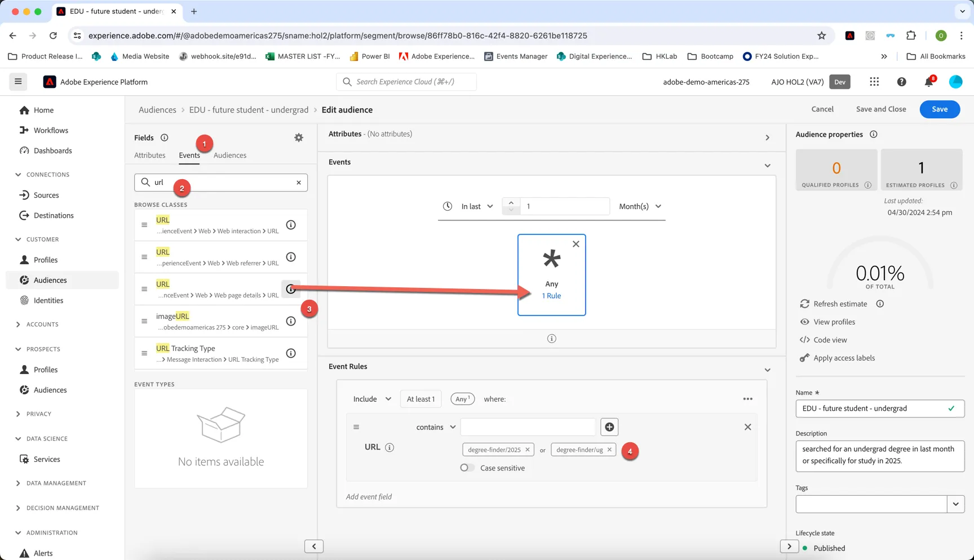Show info for Web interaction URL field
Viewport: 974px width, 560px height.
point(291,225)
